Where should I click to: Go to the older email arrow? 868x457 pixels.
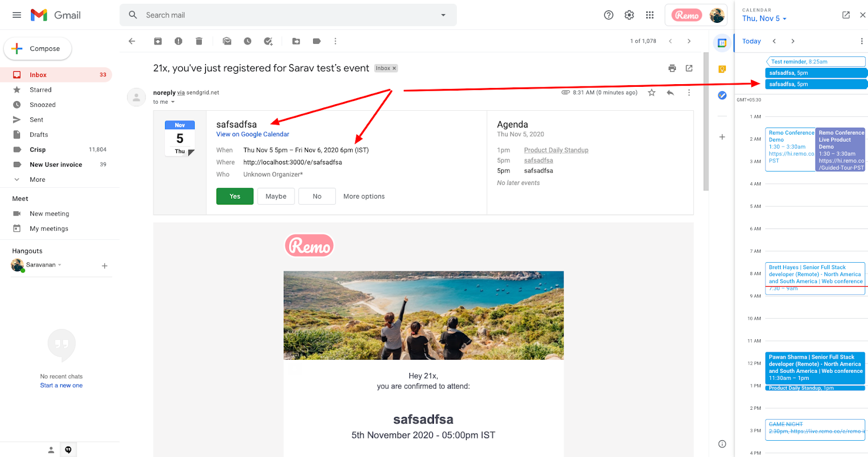(689, 41)
